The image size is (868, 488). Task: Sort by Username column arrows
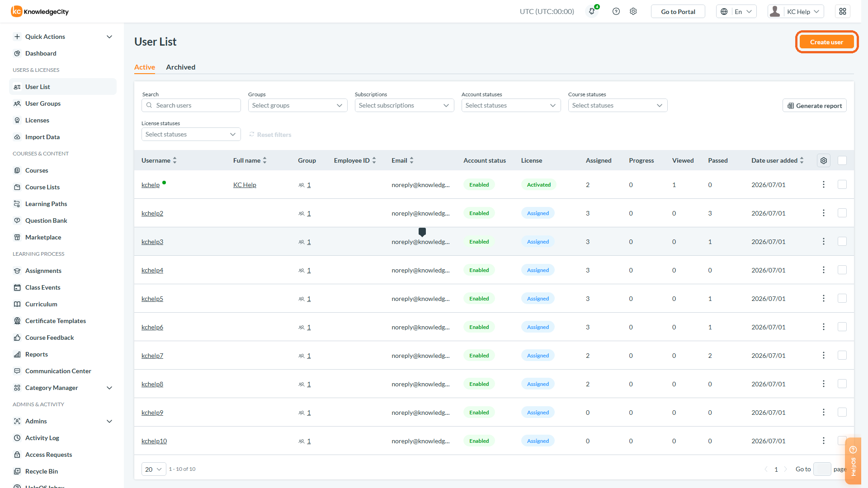pyautogui.click(x=175, y=160)
